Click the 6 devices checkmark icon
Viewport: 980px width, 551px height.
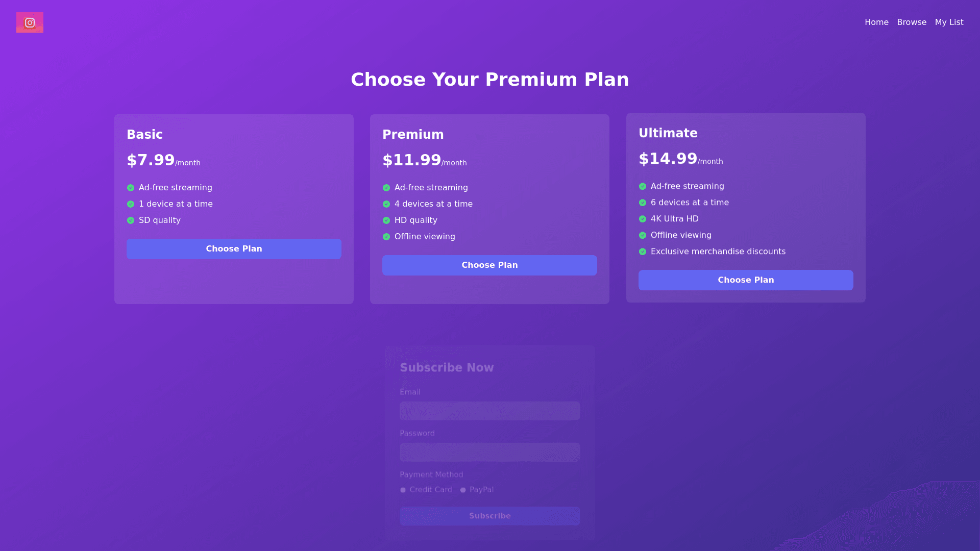pyautogui.click(x=643, y=203)
